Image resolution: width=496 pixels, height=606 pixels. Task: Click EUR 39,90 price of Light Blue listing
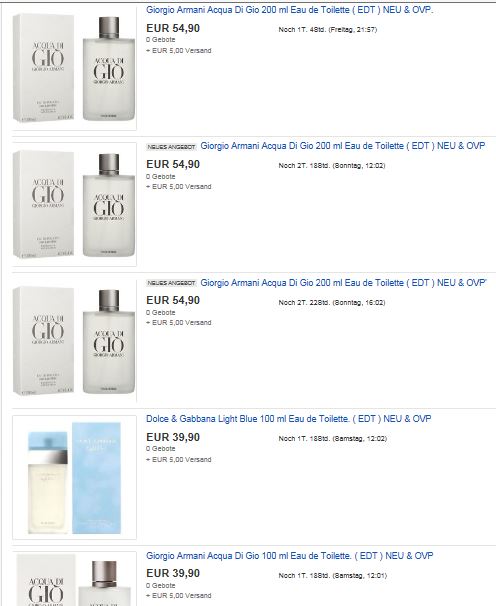tap(173, 437)
